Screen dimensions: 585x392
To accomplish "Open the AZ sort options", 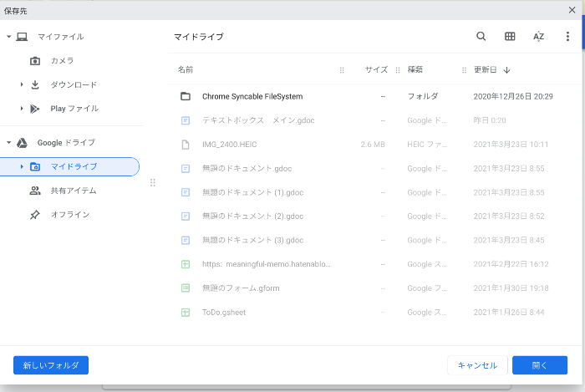I will point(538,37).
